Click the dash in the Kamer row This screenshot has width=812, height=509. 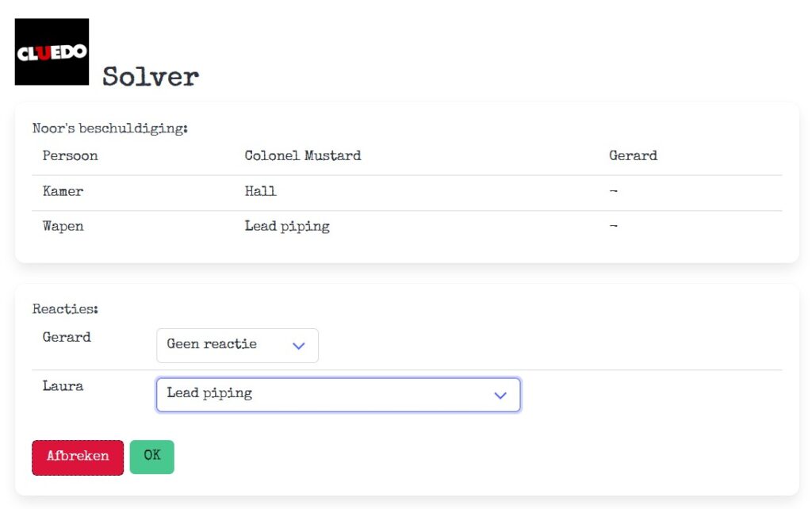tap(613, 191)
